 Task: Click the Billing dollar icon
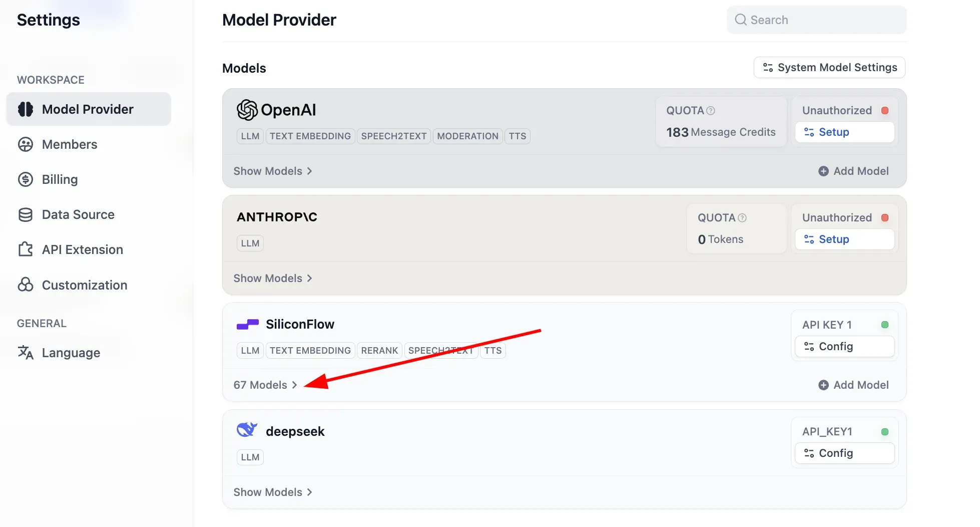[x=26, y=179]
